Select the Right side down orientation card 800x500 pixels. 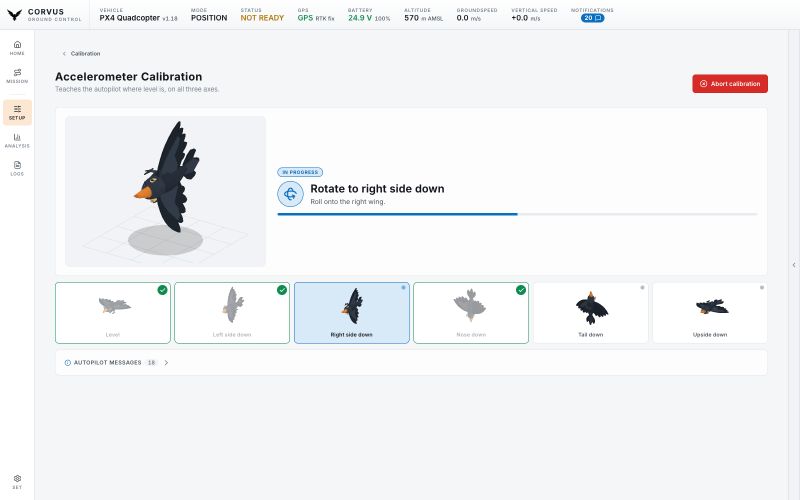click(352, 313)
